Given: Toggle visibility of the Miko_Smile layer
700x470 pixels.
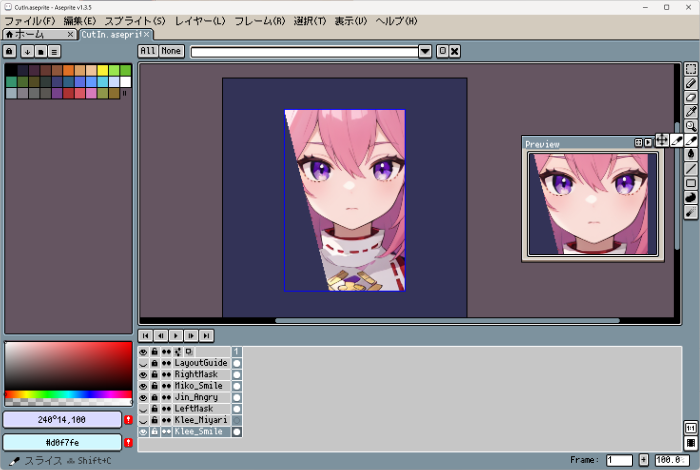Looking at the screenshot, I should pos(143,386).
